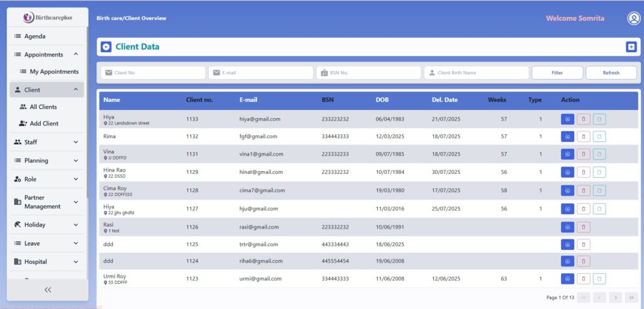The height and width of the screenshot is (309, 644).
Task: Open the view icon for Urmi Roy
Action: point(567,278)
